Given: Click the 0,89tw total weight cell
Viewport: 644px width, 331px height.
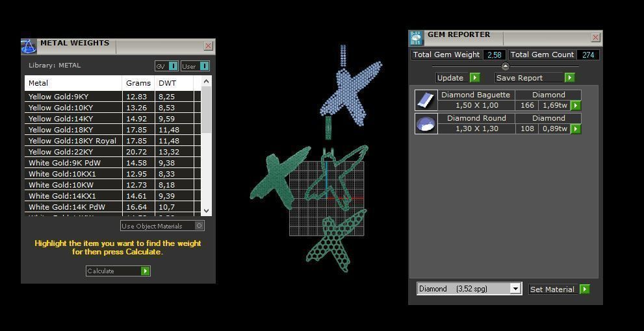Looking at the screenshot, I should click(555, 129).
